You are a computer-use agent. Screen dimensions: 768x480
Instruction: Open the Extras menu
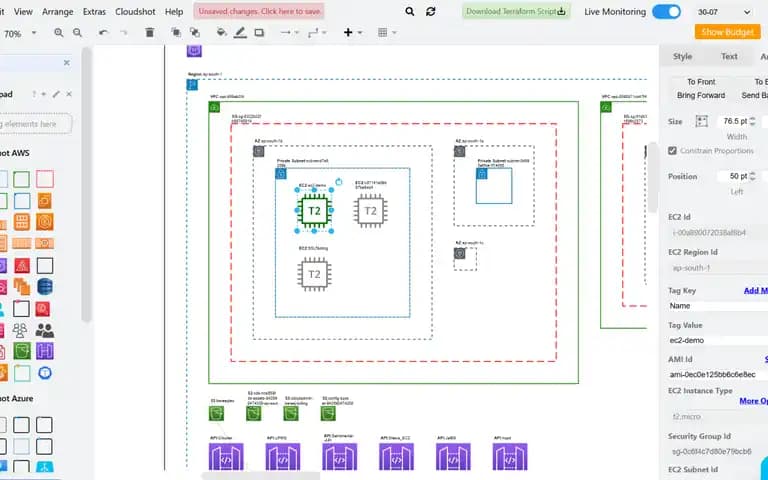(94, 11)
